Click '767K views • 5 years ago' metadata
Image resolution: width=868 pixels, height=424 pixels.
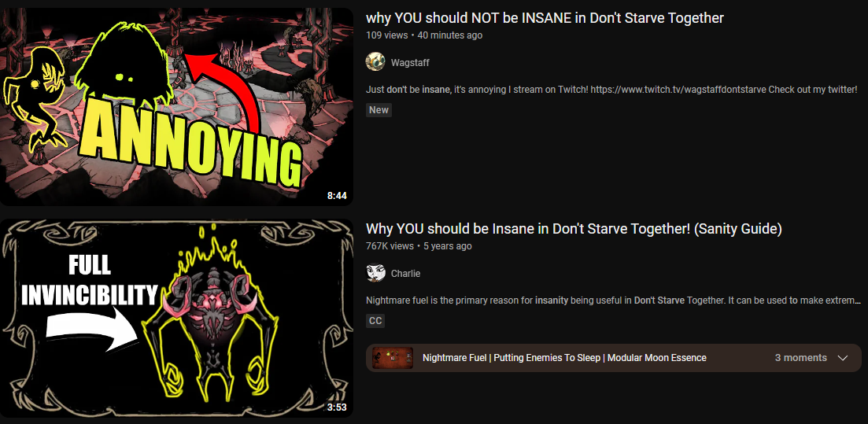419,245
